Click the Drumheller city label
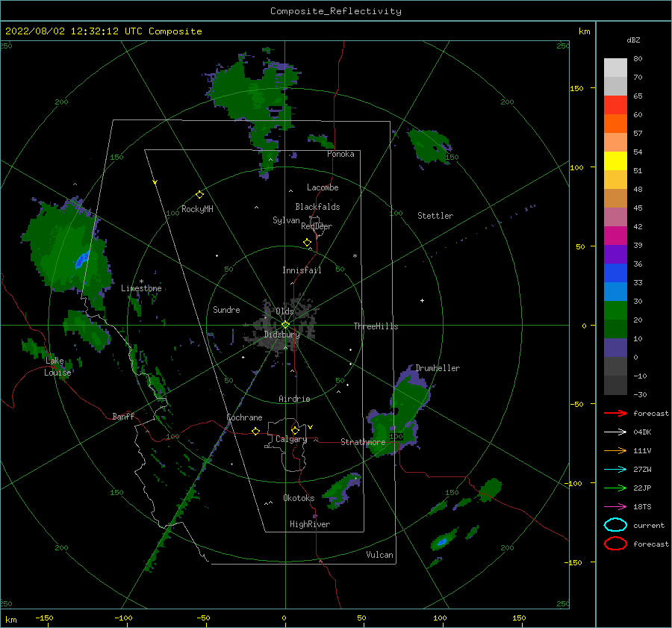The width and height of the screenshot is (672, 628). click(438, 368)
